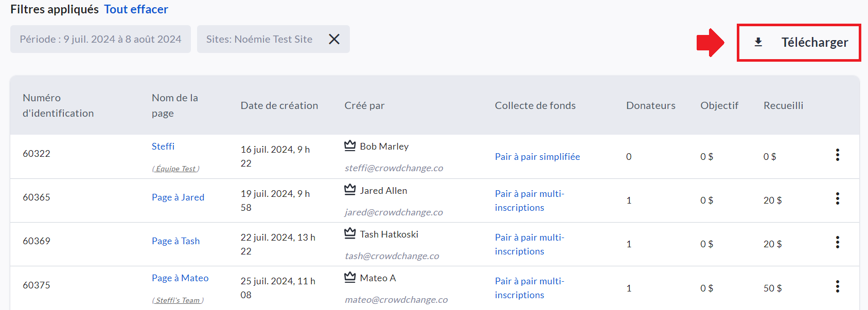Open actions menu for row 60369
This screenshot has width=868, height=310.
(x=837, y=242)
